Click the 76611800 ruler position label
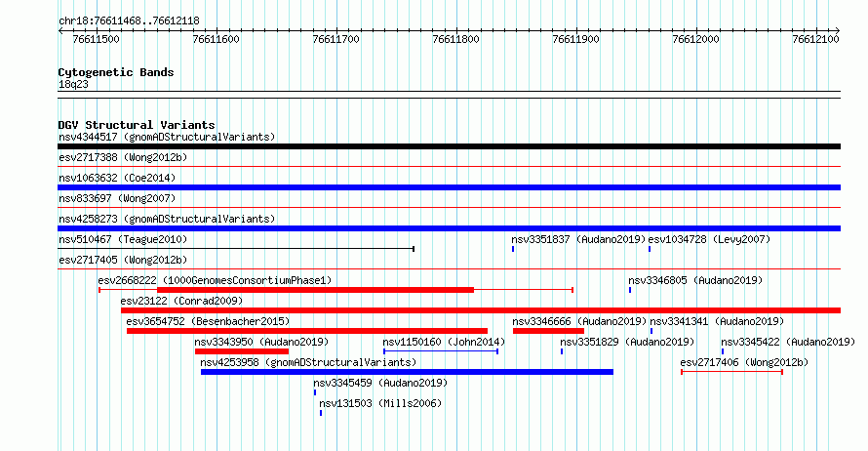 (455, 39)
